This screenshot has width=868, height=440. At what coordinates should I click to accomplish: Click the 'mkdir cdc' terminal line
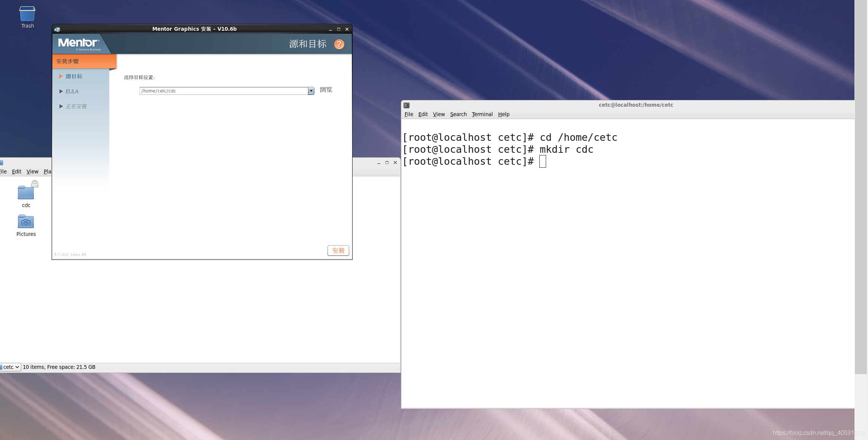[x=498, y=150]
